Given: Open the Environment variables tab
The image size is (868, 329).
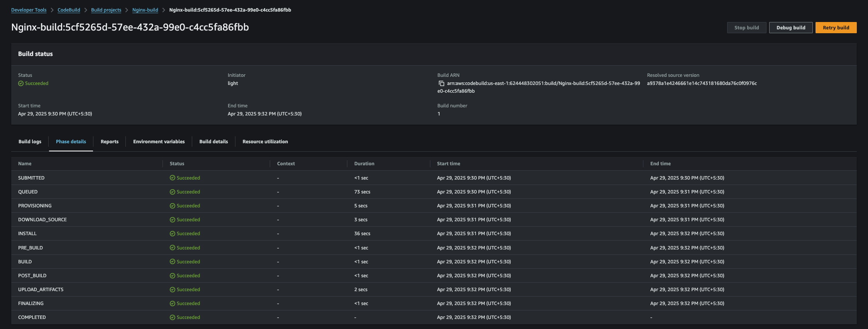Looking at the screenshot, I should tap(159, 142).
